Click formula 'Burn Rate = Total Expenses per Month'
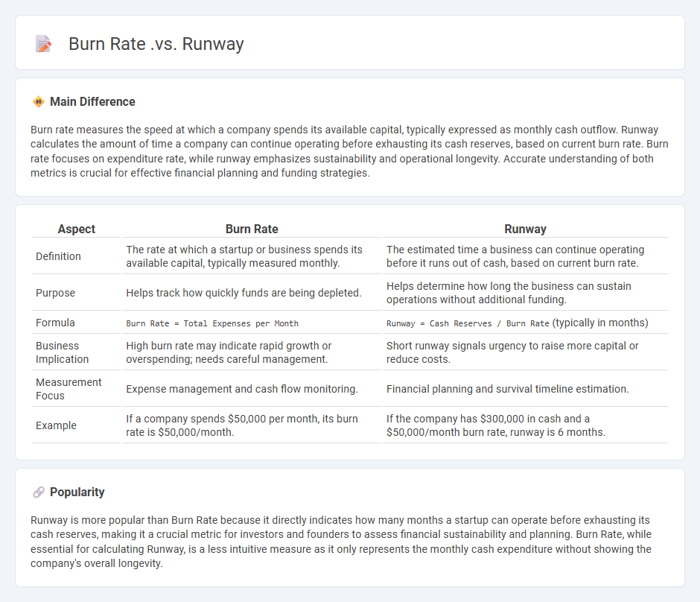The width and height of the screenshot is (700, 602). pyautogui.click(x=212, y=323)
